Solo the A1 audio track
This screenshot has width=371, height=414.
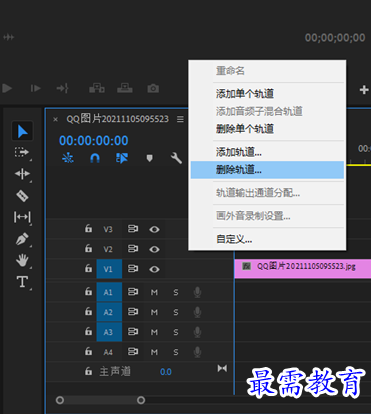[x=176, y=293]
